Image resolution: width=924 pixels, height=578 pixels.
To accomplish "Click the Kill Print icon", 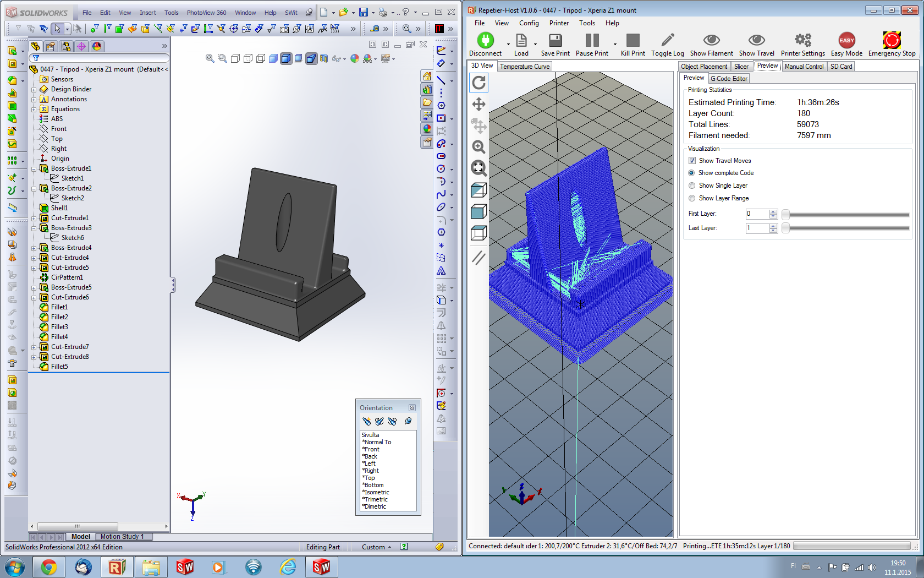I will click(633, 40).
